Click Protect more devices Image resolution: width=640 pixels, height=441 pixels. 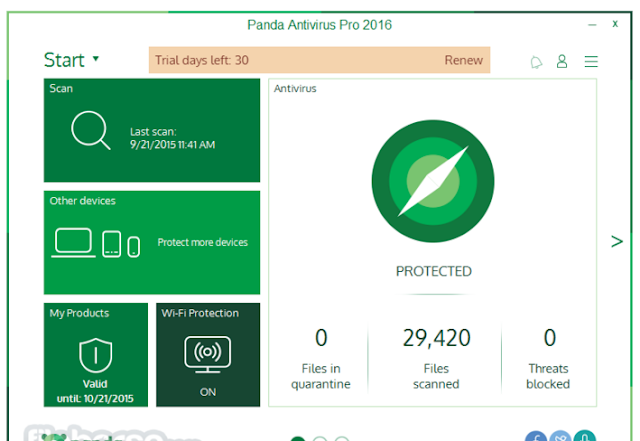[x=202, y=242]
